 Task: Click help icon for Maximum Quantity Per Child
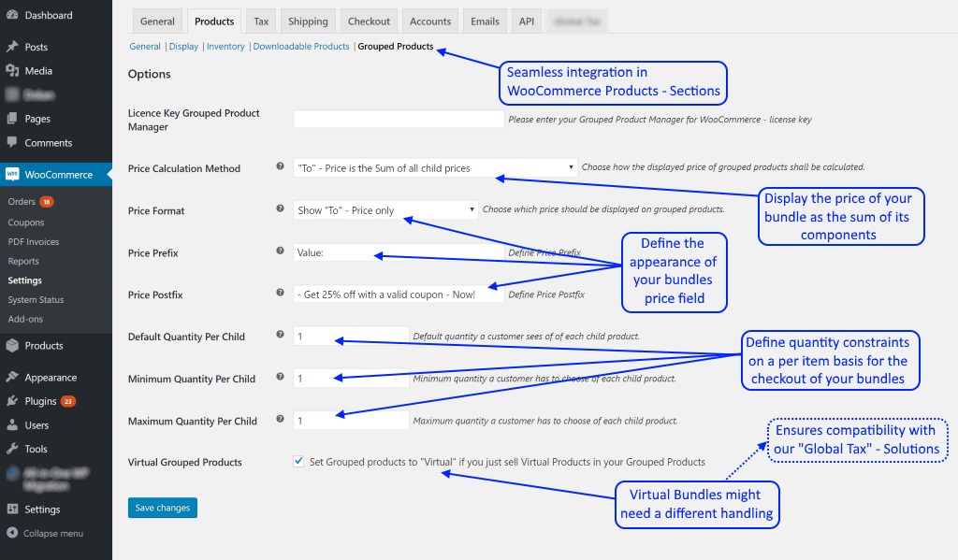(280, 419)
